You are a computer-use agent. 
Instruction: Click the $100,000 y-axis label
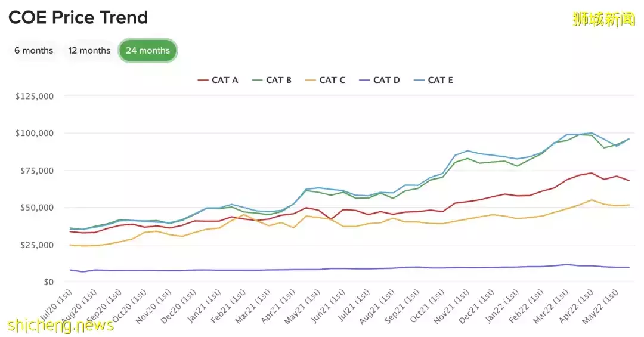34,133
